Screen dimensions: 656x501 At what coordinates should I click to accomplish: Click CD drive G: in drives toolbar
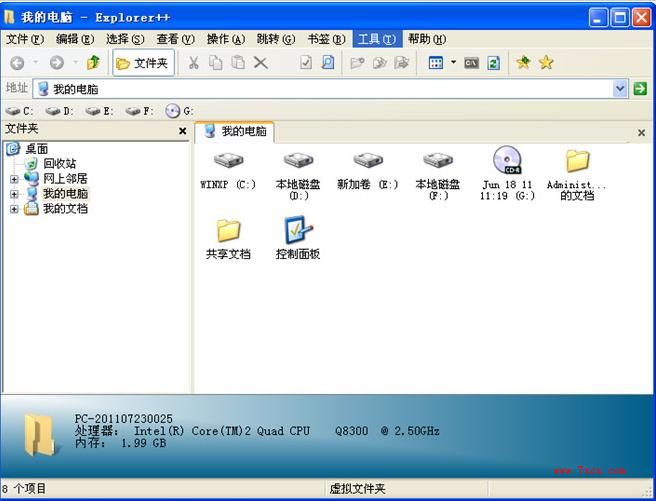[x=179, y=111]
